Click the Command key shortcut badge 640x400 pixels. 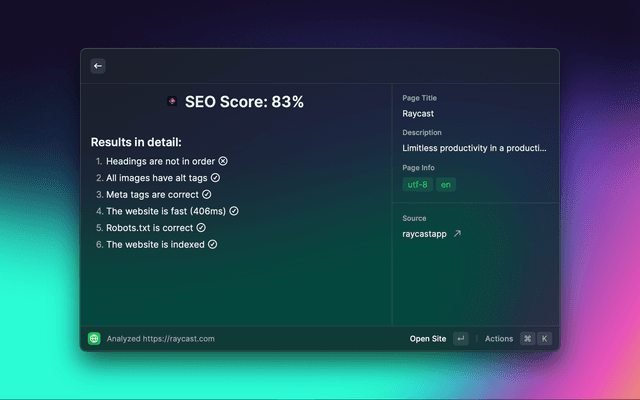tap(527, 339)
